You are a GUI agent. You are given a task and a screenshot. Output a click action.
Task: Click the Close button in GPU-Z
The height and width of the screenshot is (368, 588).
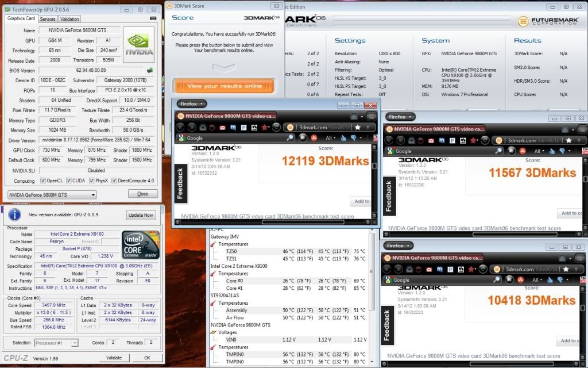point(143,194)
